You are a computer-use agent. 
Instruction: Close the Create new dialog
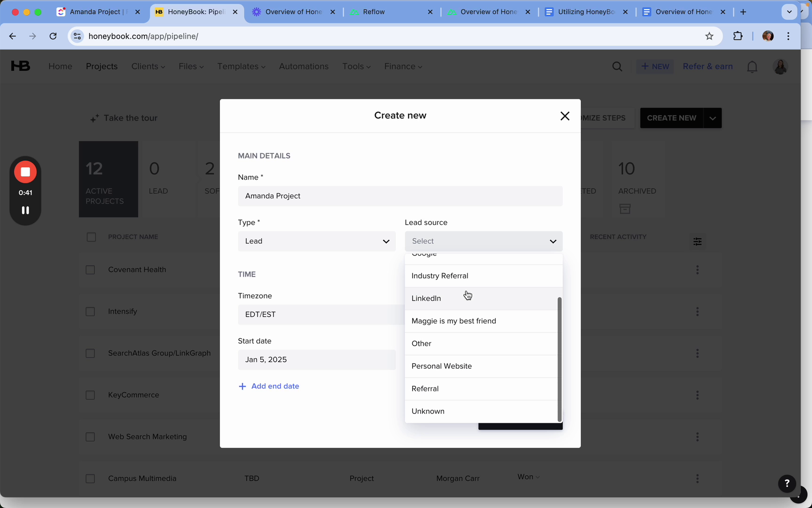coord(565,116)
